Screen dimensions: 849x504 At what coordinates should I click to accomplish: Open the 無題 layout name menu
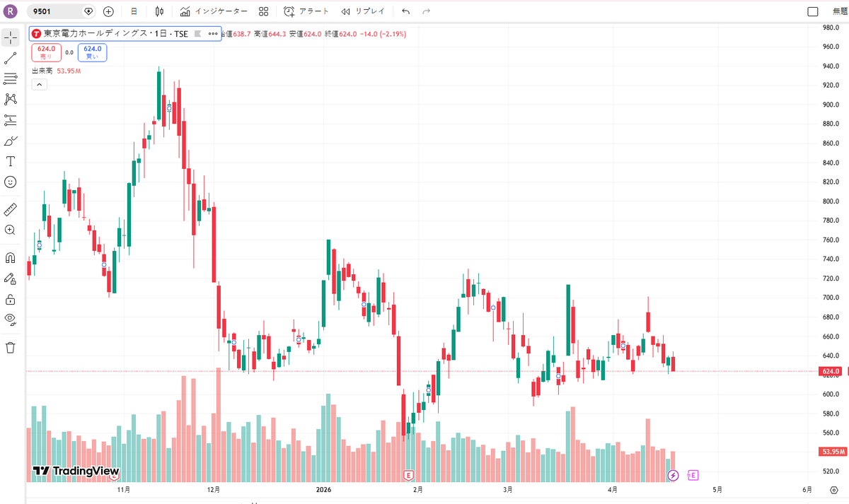tap(841, 11)
